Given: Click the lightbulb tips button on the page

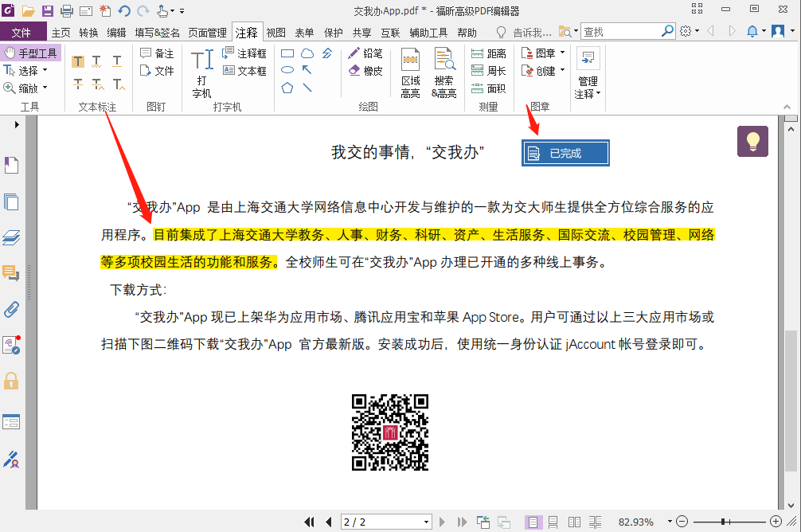Looking at the screenshot, I should pos(752,141).
